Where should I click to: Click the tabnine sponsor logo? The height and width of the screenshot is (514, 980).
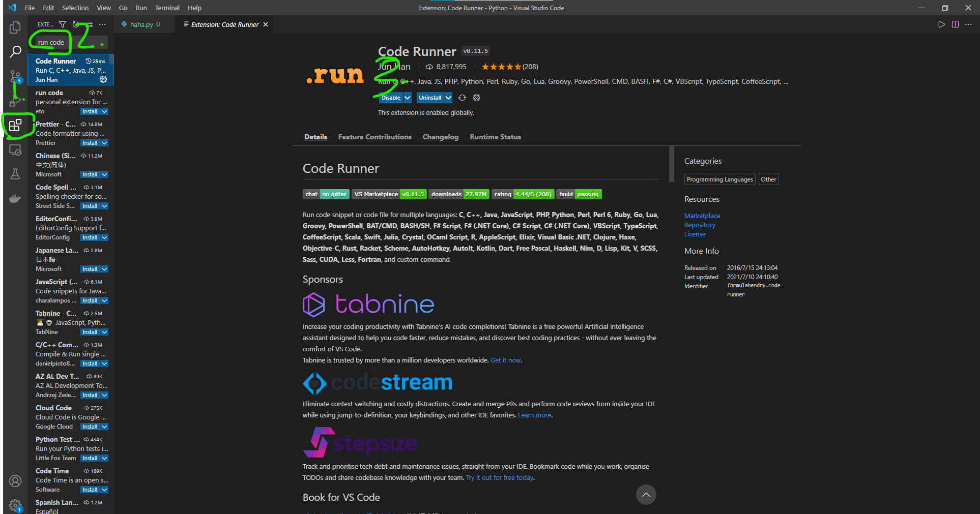pyautogui.click(x=368, y=305)
